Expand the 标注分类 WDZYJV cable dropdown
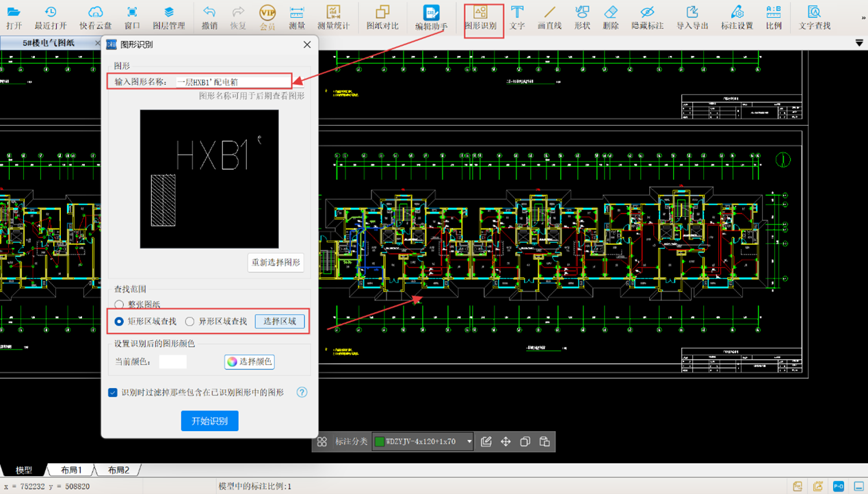Image resolution: width=868 pixels, height=494 pixels. click(469, 442)
